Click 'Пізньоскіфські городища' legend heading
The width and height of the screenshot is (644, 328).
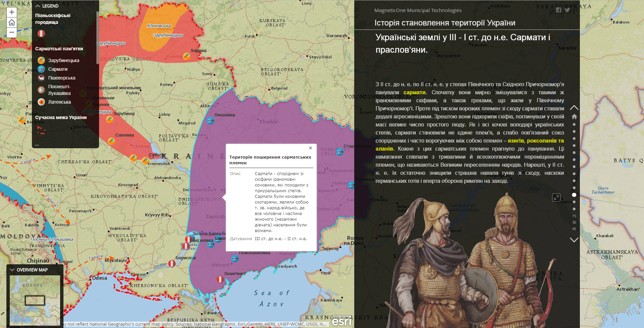53,19
